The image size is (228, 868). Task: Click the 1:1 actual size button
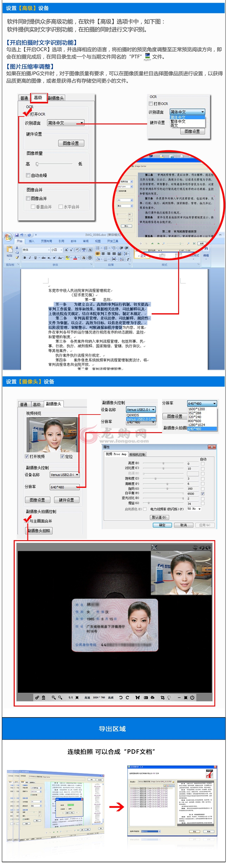[71, 697]
